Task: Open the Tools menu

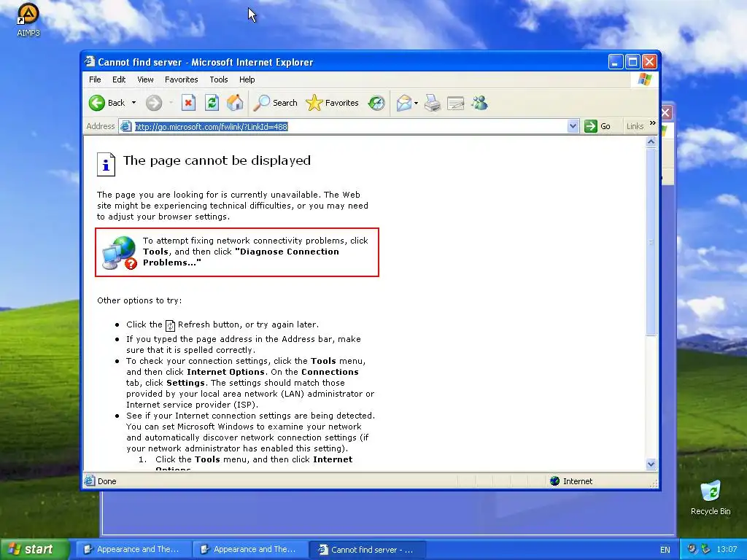Action: point(219,79)
